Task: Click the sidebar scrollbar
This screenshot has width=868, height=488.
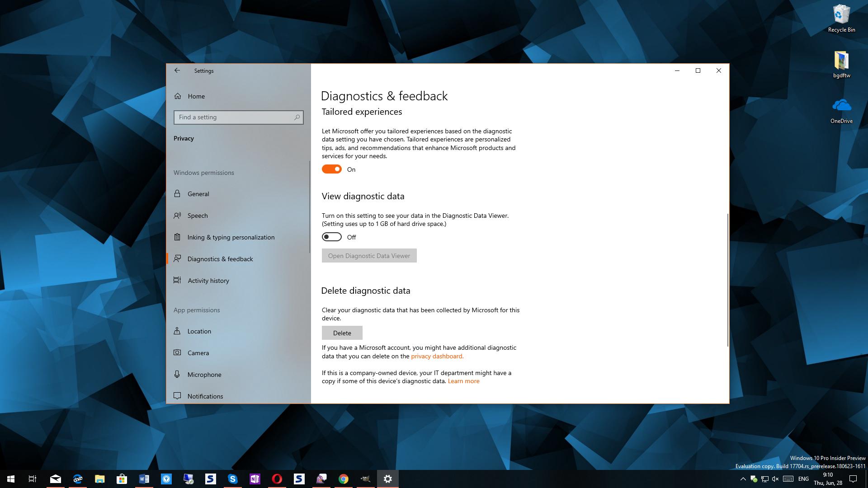Action: coord(309,206)
